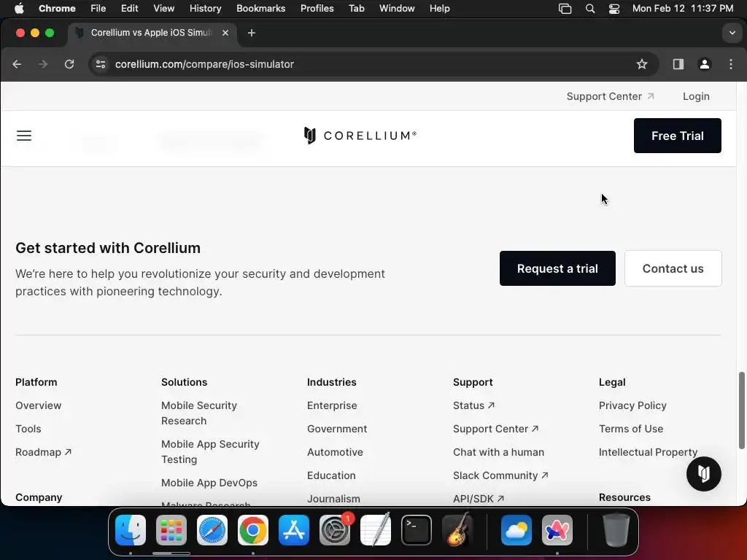This screenshot has width=747, height=560.
Task: Open the Mobile App Security Testing link
Action: pos(210,452)
